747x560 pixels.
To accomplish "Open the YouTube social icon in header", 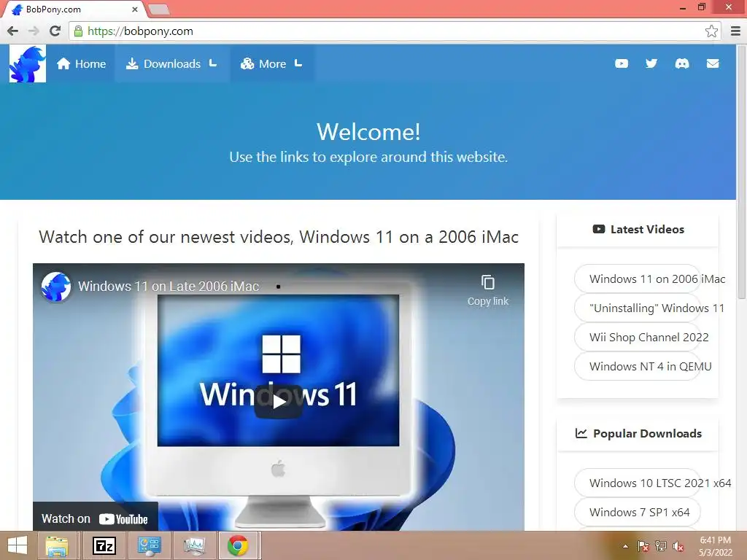I will click(x=622, y=63).
